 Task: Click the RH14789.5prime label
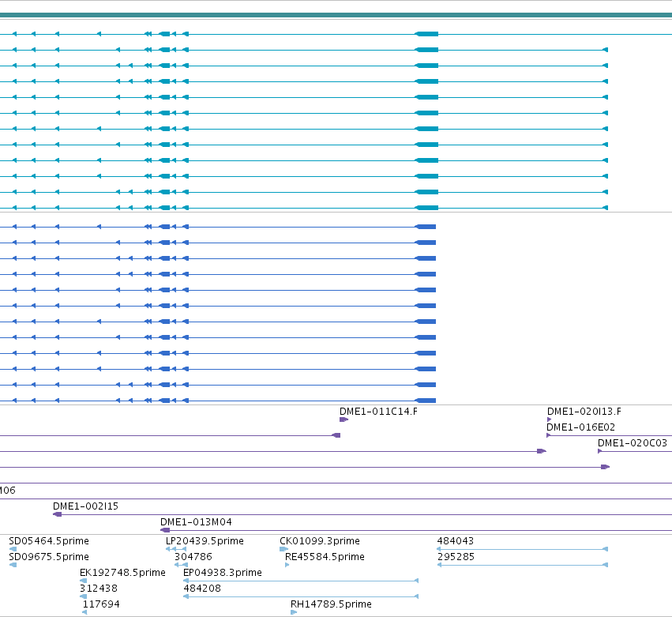(331, 604)
